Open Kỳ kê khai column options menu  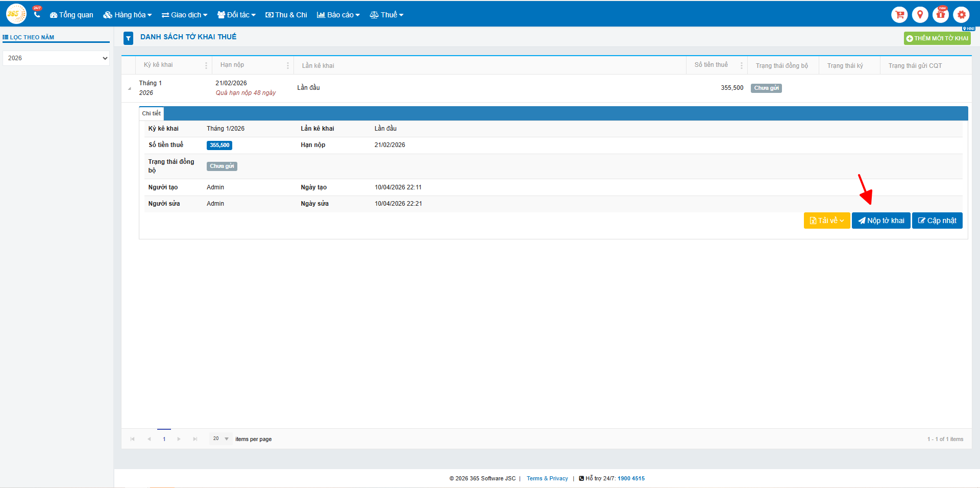(x=206, y=65)
